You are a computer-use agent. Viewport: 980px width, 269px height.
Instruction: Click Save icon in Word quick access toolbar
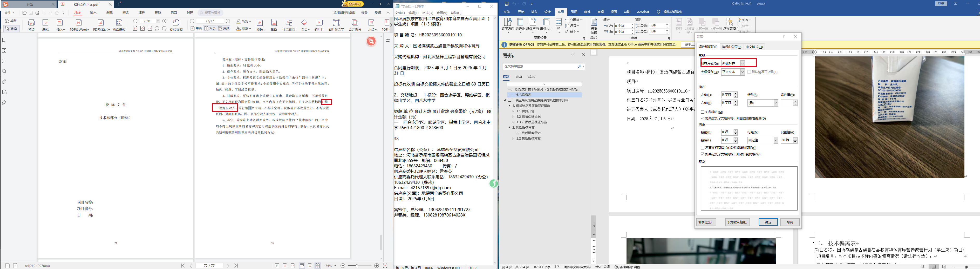506,4
